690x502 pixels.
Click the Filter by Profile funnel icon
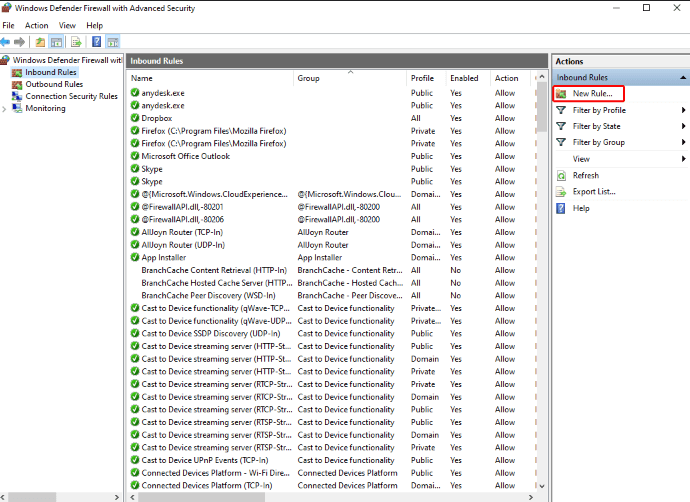(561, 110)
